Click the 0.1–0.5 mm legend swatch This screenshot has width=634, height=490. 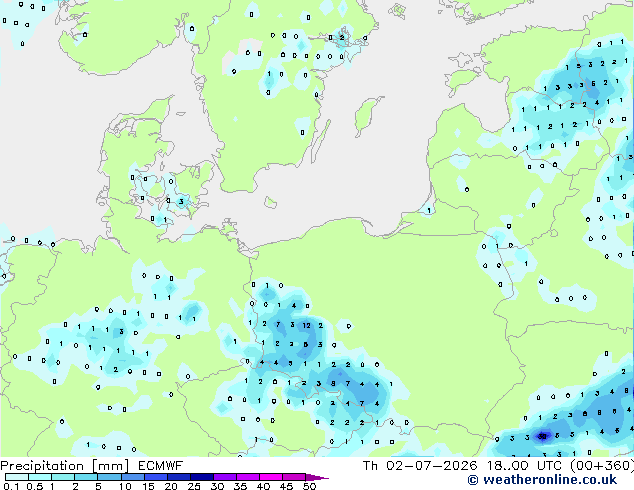(x=17, y=477)
